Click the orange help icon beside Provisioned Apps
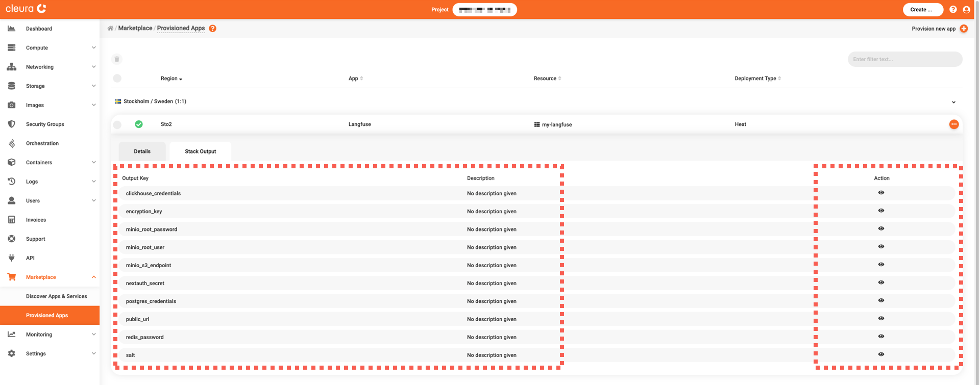Screen dimensions: 980x385 [212, 29]
